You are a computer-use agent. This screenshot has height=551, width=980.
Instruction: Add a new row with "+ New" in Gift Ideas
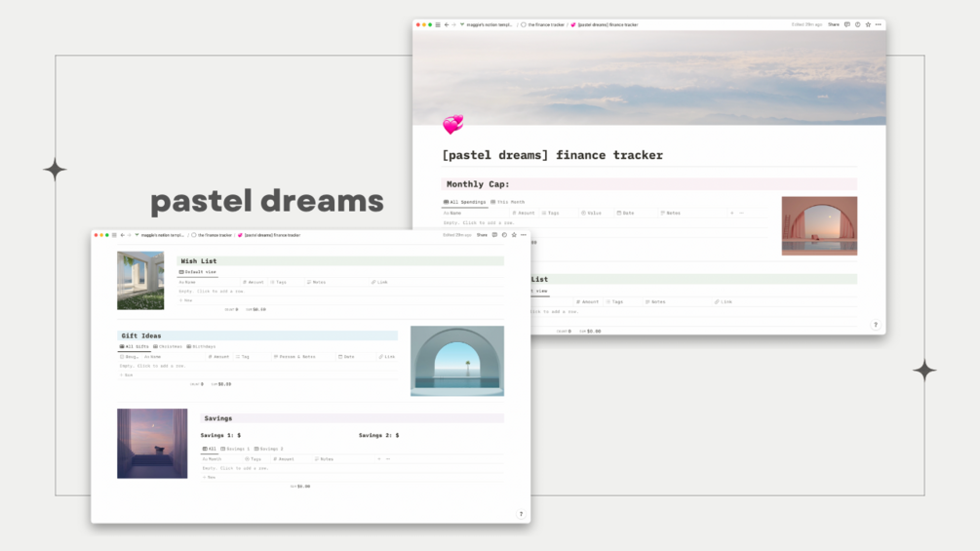tap(126, 375)
